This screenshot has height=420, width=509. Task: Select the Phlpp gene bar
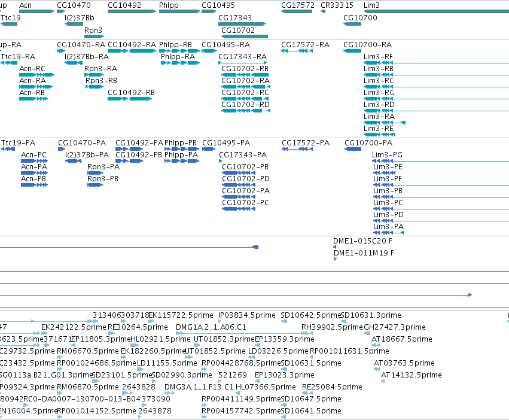[180, 11]
